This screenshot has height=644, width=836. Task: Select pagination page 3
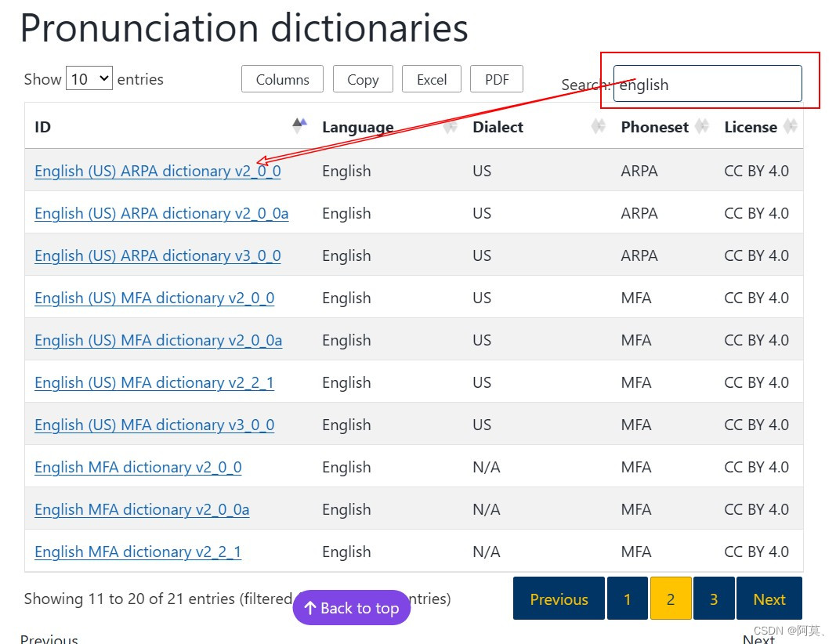[x=714, y=598]
